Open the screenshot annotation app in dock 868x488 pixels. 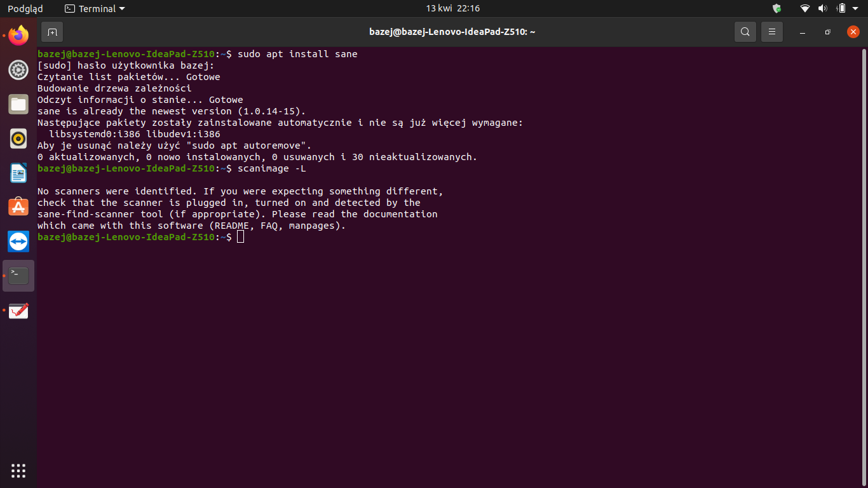pos(18,310)
